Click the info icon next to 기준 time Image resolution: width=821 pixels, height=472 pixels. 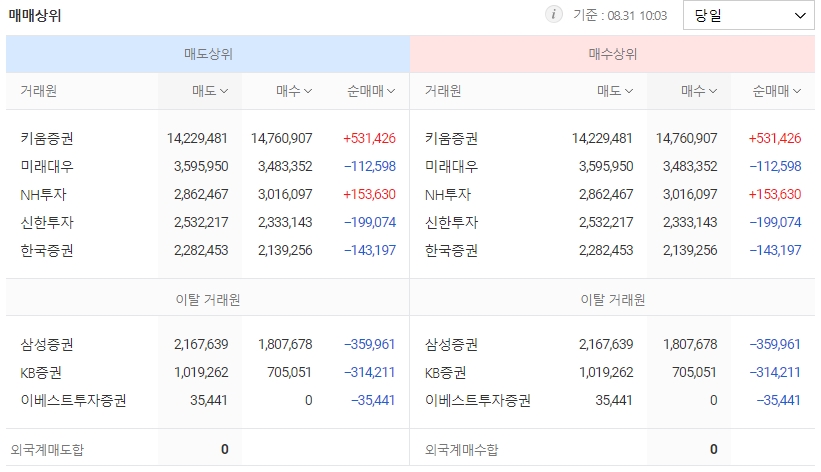pos(553,14)
